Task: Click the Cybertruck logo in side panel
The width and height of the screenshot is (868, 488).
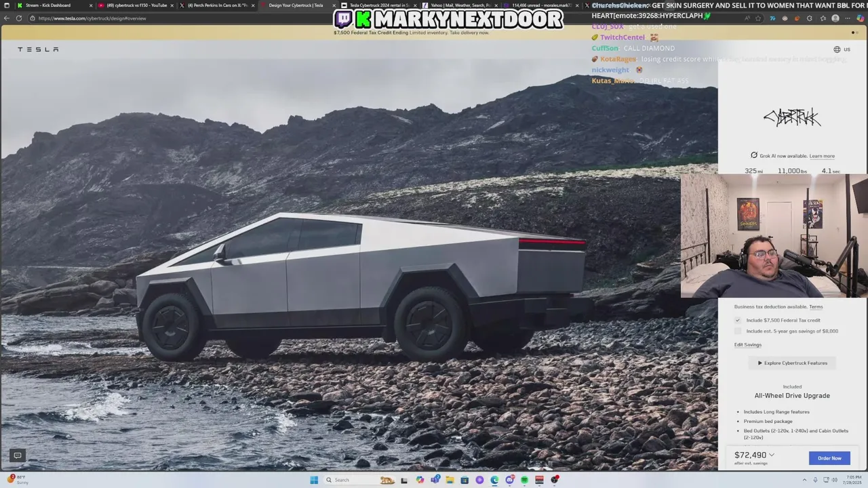Action: point(792,118)
